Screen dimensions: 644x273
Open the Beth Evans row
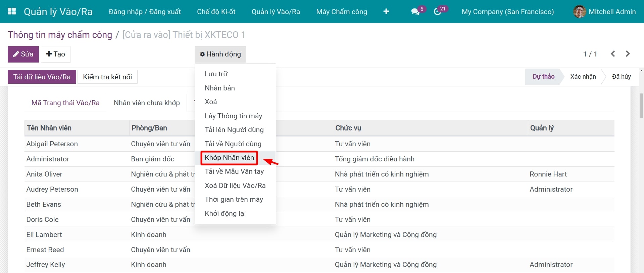pyautogui.click(x=319, y=204)
